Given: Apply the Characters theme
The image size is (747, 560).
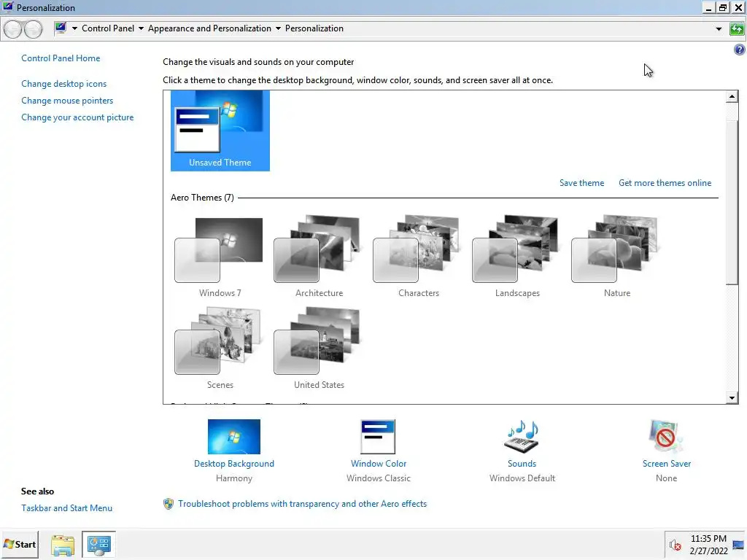Looking at the screenshot, I should click(418, 257).
